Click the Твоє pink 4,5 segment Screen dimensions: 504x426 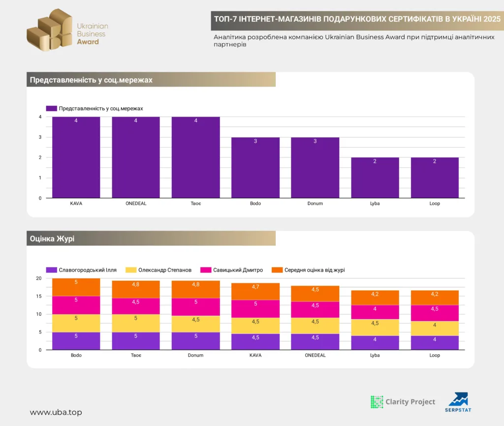coord(136,306)
